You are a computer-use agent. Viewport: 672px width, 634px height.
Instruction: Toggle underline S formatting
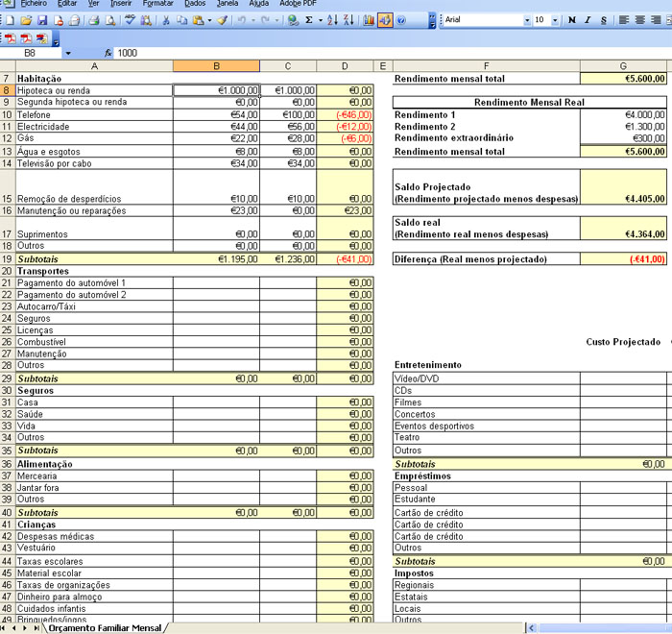604,20
